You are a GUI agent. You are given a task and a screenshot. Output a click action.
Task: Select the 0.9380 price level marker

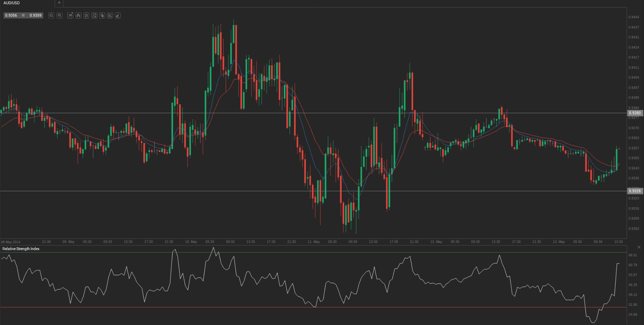point(634,113)
